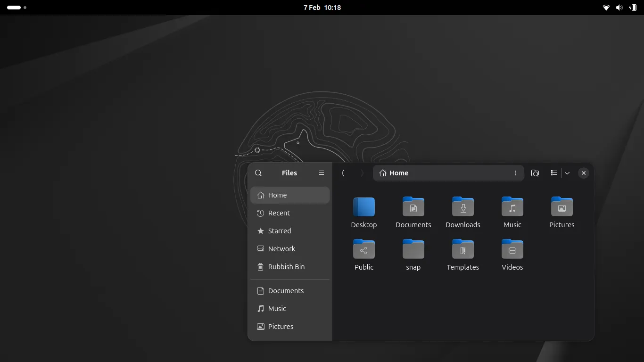Open the Music sidebar entry
The image size is (644, 362).
[x=277, y=309]
